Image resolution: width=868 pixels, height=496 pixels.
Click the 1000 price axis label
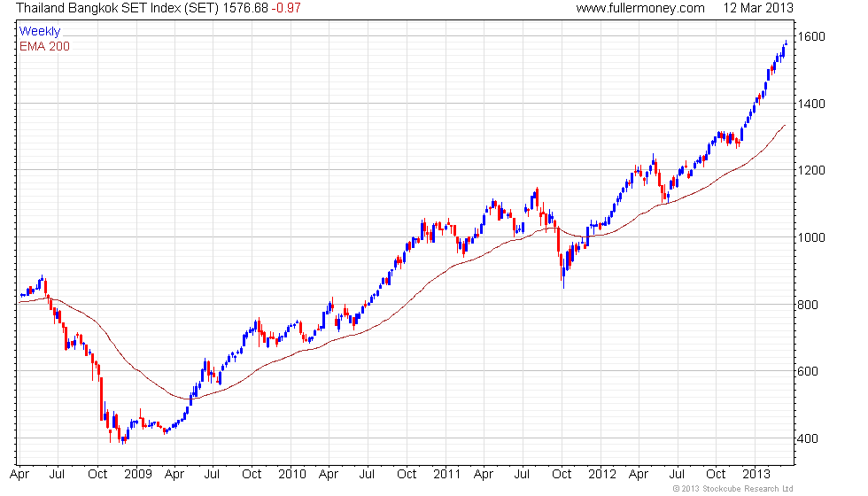(x=811, y=237)
